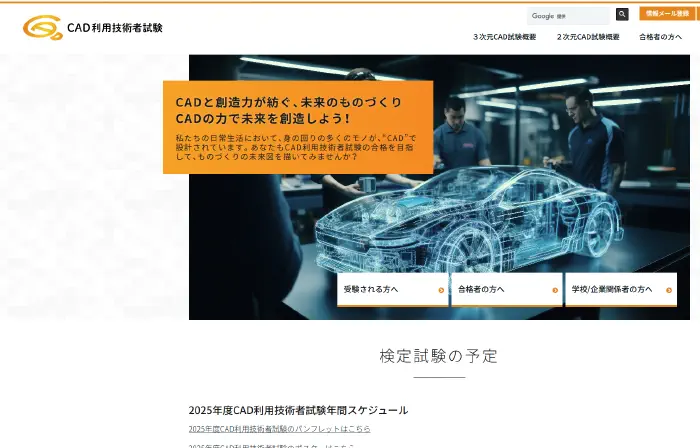Click the 受験される方へ hero button

tap(392, 290)
